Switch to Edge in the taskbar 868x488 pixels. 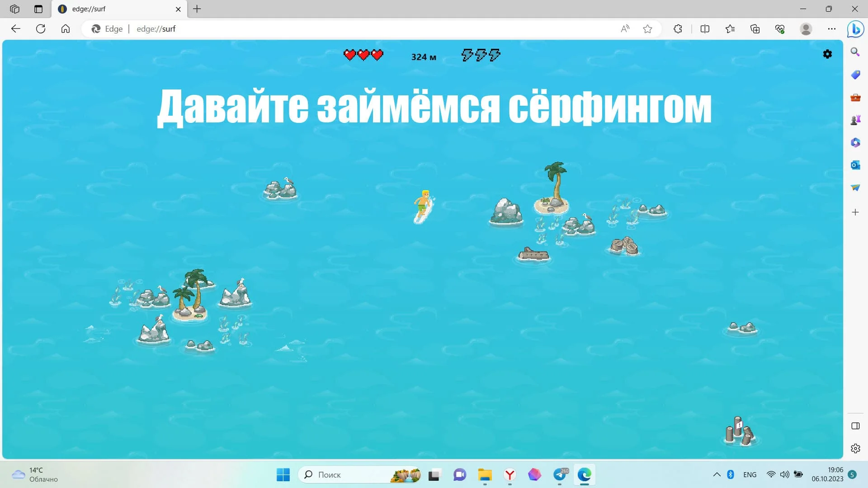(584, 474)
